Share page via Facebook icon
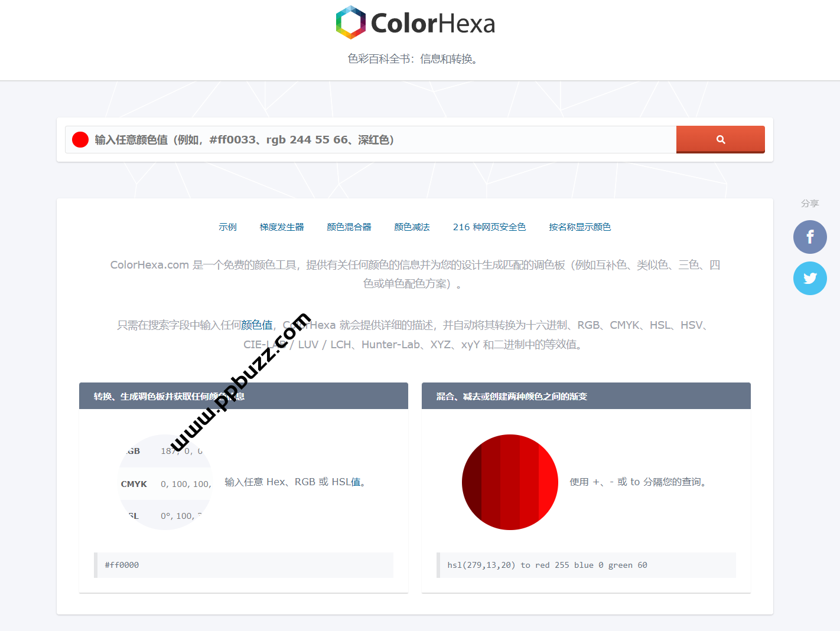 (810, 237)
